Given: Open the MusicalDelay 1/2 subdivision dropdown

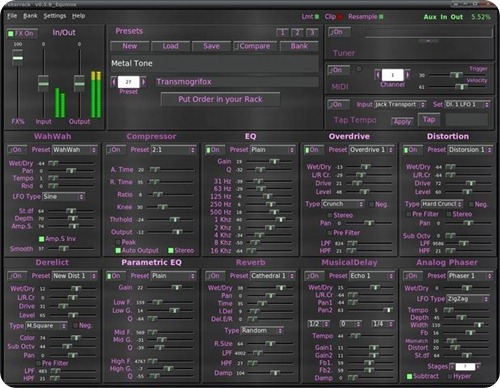Looking at the screenshot, I should click(319, 324).
